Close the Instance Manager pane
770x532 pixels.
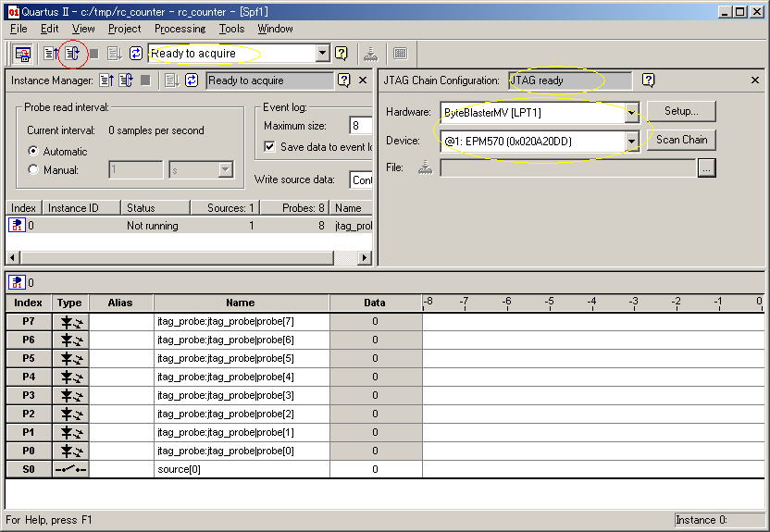point(363,80)
